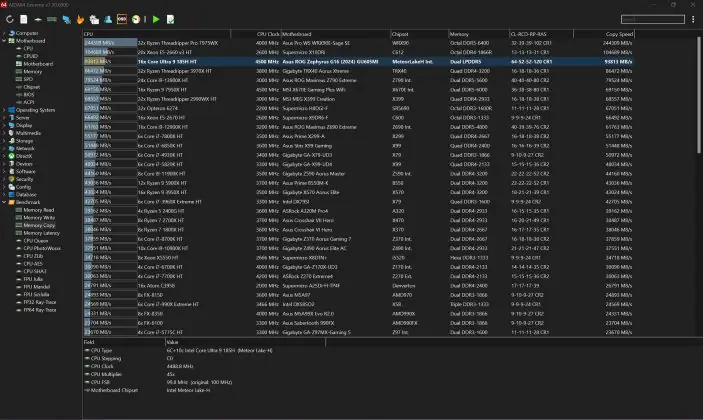Click the CPU chip toolbar icon
The image size is (703, 420).
(38, 19)
